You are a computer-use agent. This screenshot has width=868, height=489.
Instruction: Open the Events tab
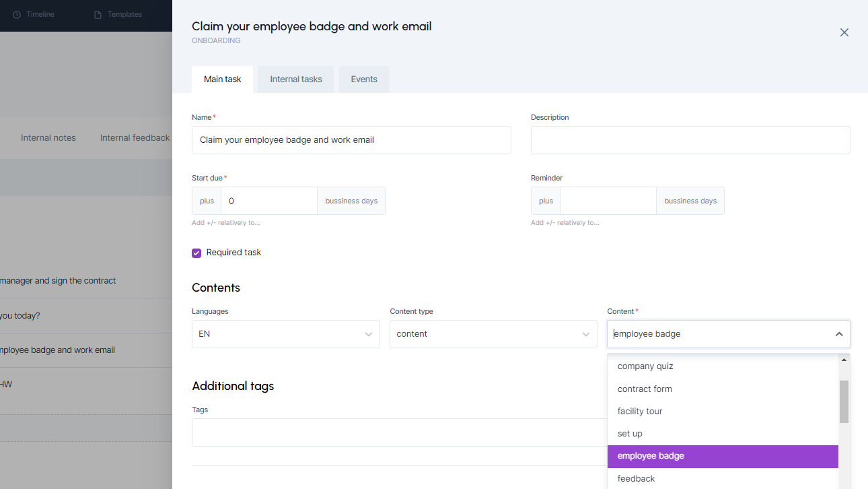[364, 79]
